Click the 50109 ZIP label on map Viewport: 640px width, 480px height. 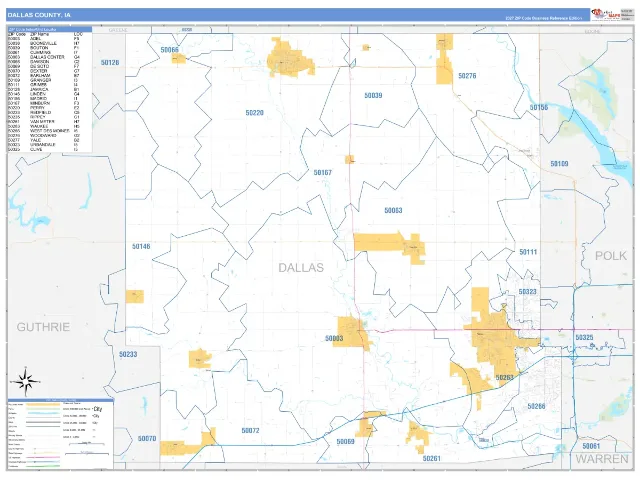click(559, 164)
